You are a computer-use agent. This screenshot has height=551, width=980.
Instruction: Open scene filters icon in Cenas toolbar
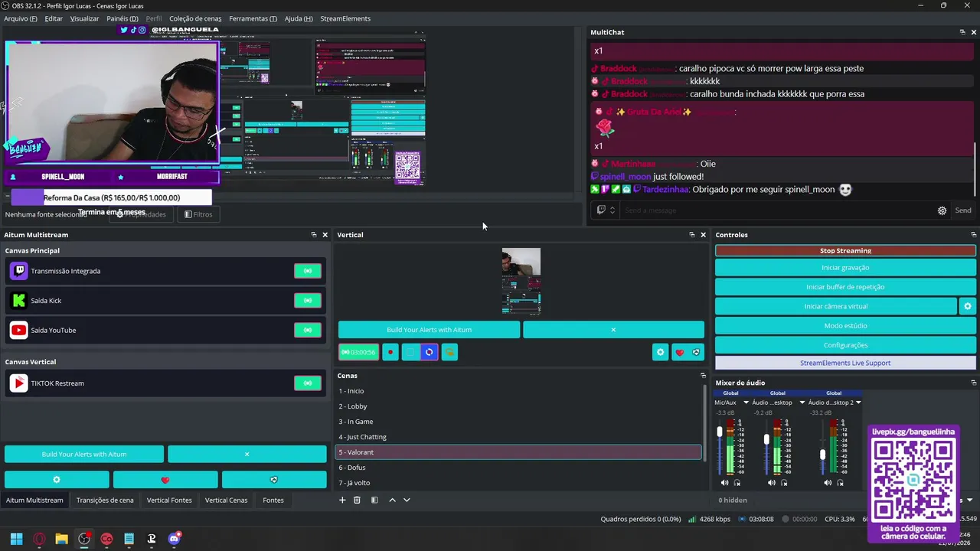pyautogui.click(x=374, y=500)
